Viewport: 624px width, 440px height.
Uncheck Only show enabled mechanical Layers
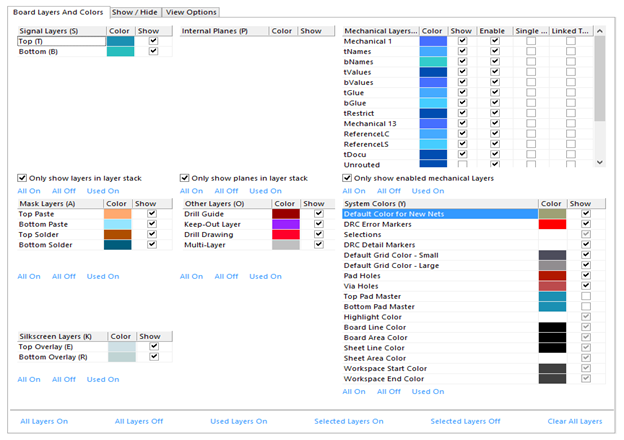click(x=347, y=178)
